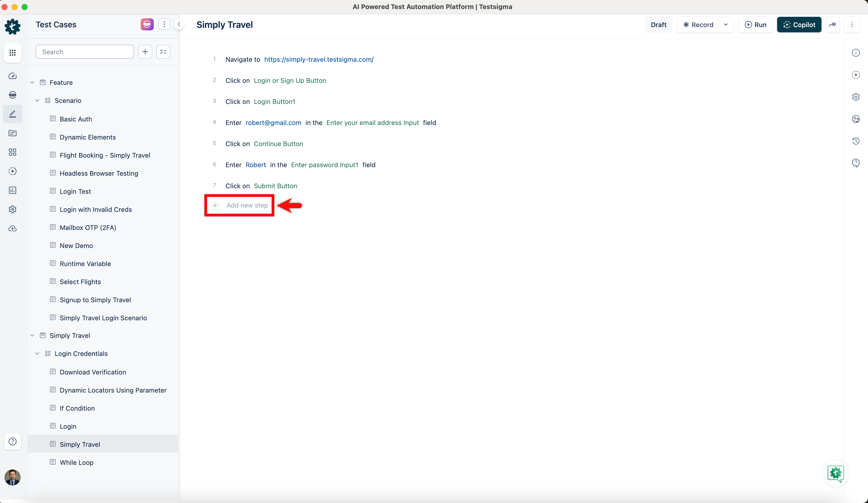Open settings gear in left sidebar
868x503 pixels.
[12, 209]
